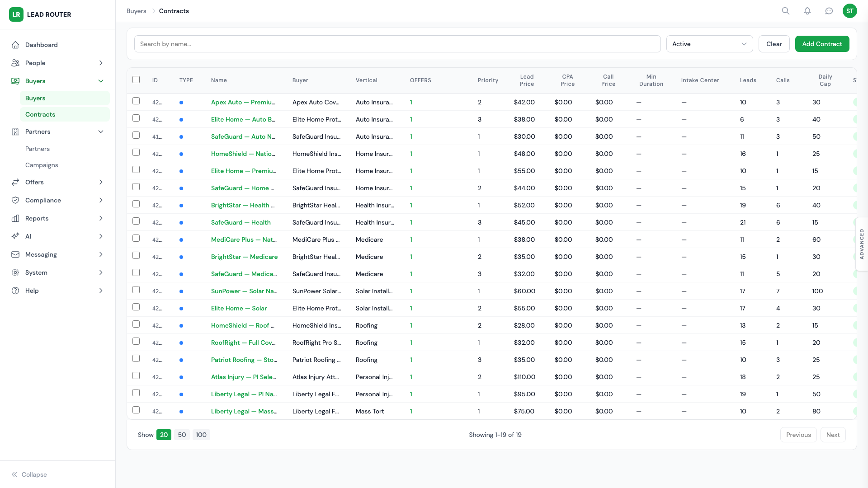Toggle the select-all checkbox in table header
Screen dimensions: 868x488
click(136, 80)
